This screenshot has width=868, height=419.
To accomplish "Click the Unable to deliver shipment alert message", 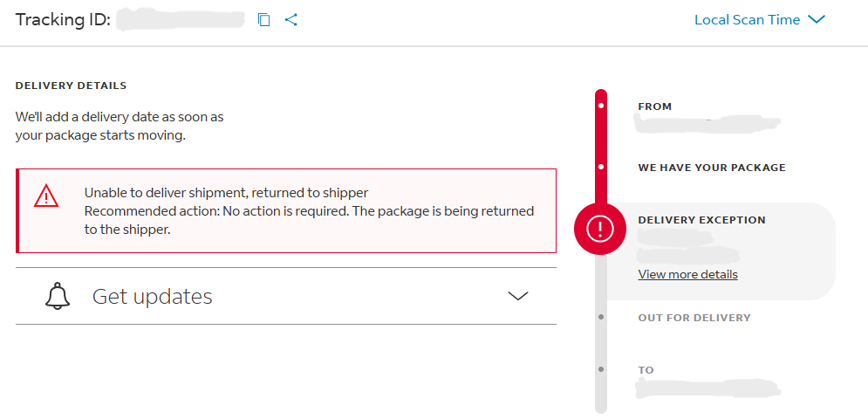I will [x=226, y=193].
